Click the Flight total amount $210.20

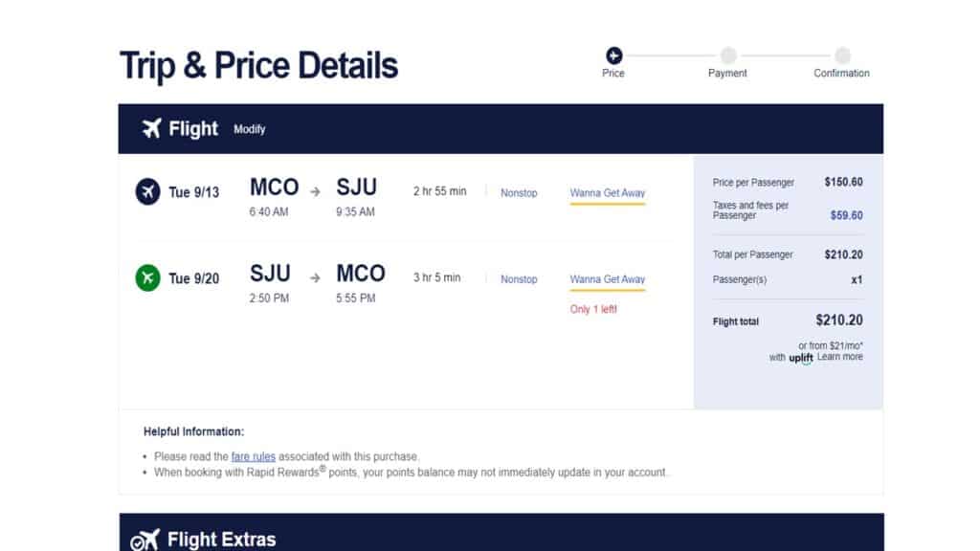point(838,320)
